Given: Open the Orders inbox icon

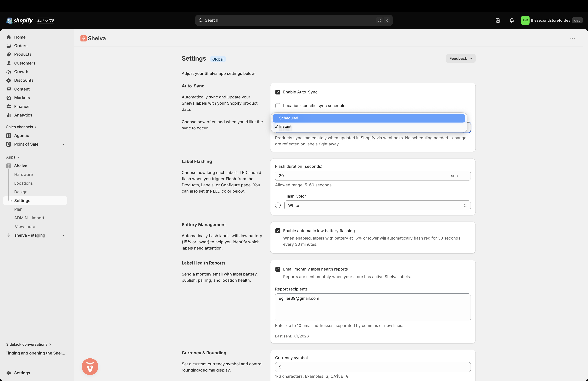Looking at the screenshot, I should click(9, 46).
